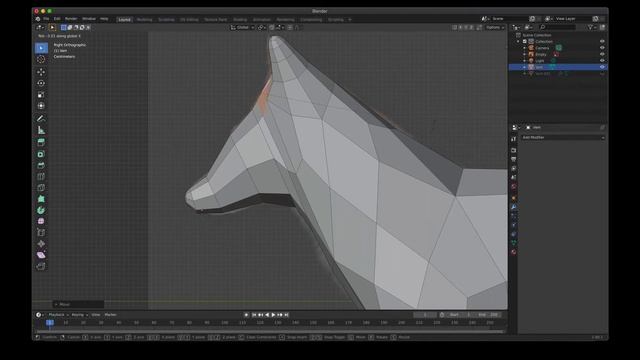
Task: Toggle the Collection exclude checkbox
Action: click(x=525, y=41)
